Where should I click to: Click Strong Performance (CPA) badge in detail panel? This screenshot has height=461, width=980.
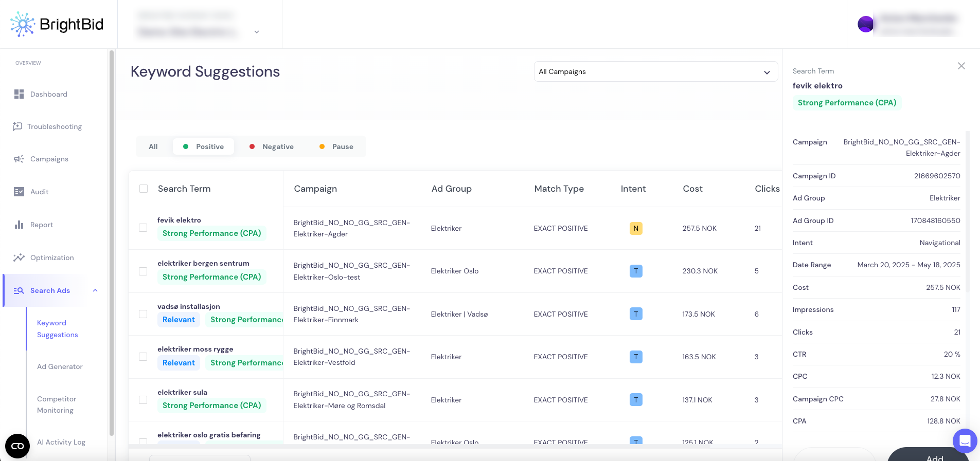point(847,103)
